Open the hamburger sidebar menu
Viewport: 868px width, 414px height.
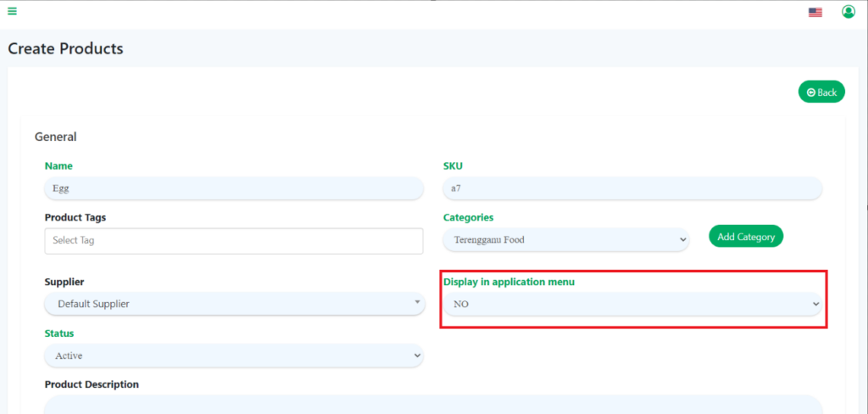(x=12, y=11)
